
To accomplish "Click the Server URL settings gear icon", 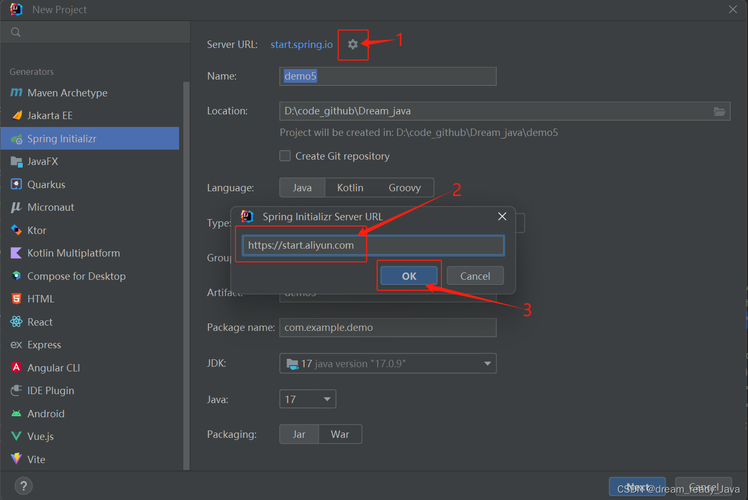I will point(352,45).
